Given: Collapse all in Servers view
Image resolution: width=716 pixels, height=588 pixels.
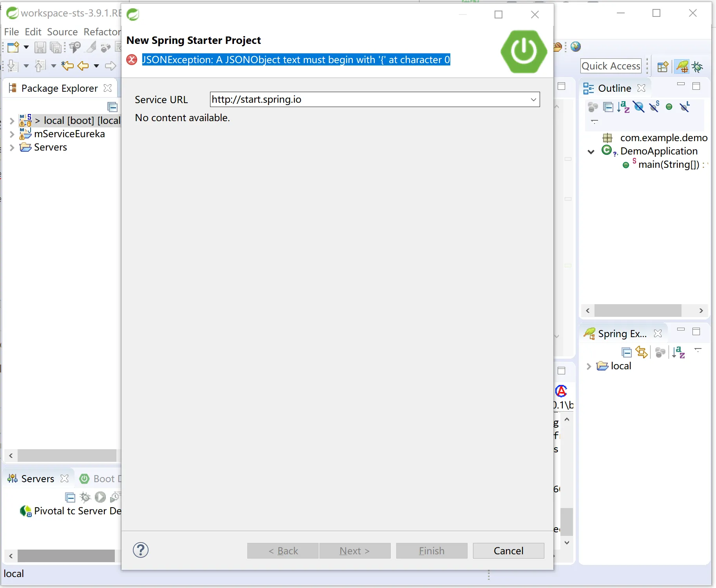Looking at the screenshot, I should (70, 497).
